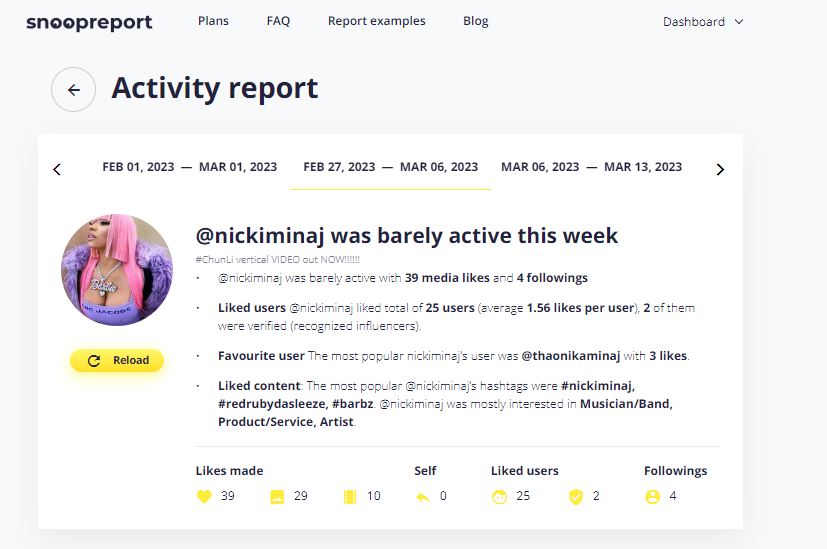Click the back arrow beside Activity report

[x=73, y=90]
